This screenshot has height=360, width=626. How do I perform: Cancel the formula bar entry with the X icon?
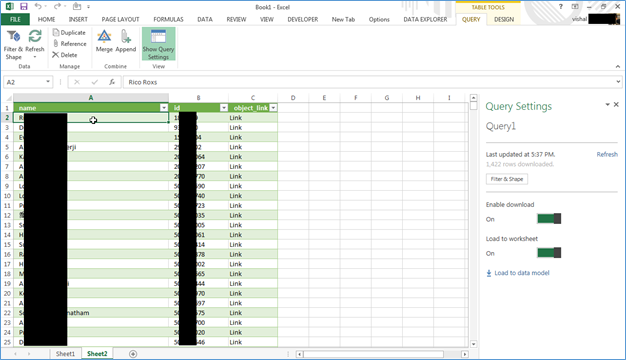coord(77,82)
